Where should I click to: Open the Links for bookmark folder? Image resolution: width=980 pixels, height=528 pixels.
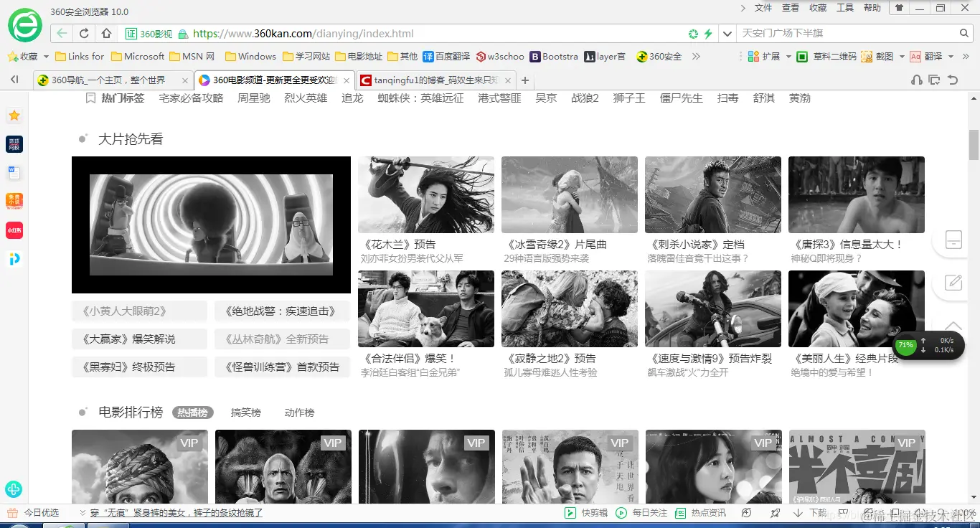tap(80, 56)
